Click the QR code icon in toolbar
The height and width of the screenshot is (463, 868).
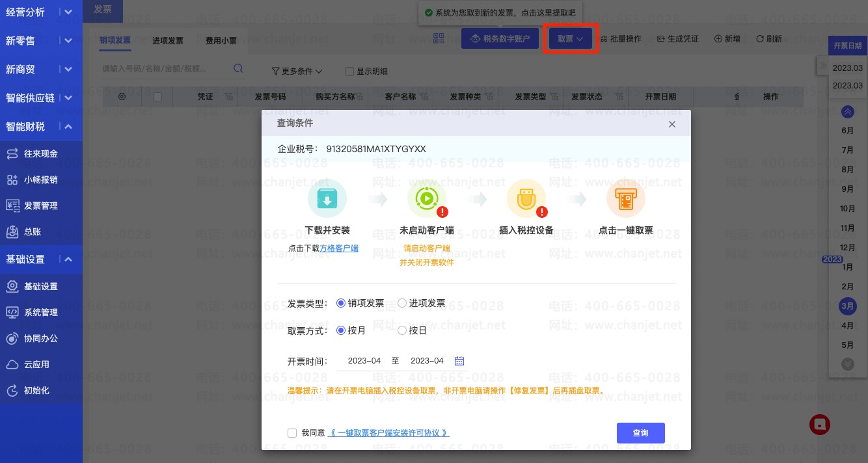(x=439, y=38)
